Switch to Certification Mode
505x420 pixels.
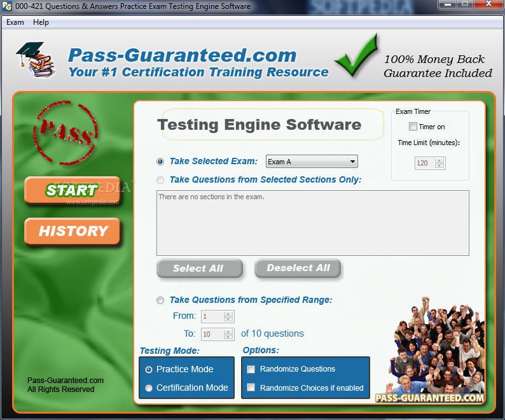click(149, 388)
